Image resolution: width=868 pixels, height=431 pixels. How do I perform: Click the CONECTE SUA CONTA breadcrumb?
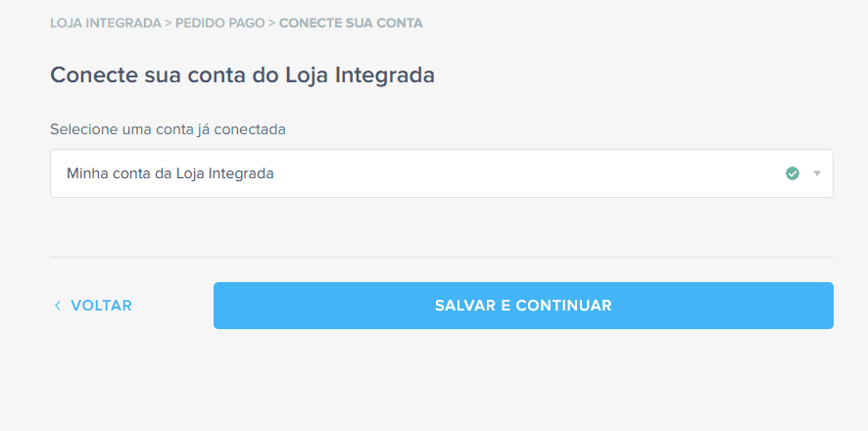[351, 23]
